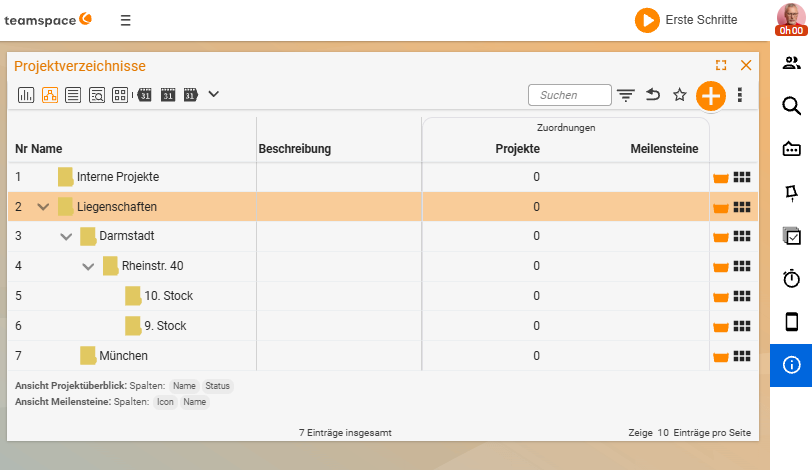Expand more view options chevron

coord(213,94)
